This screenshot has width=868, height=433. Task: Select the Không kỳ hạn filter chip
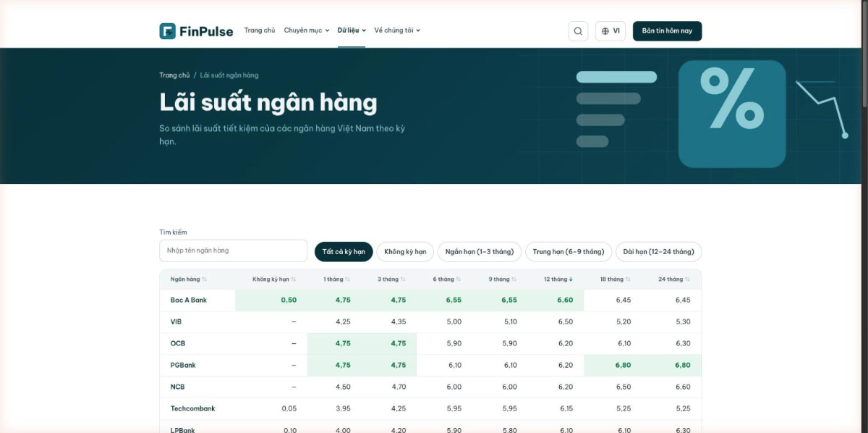point(405,252)
